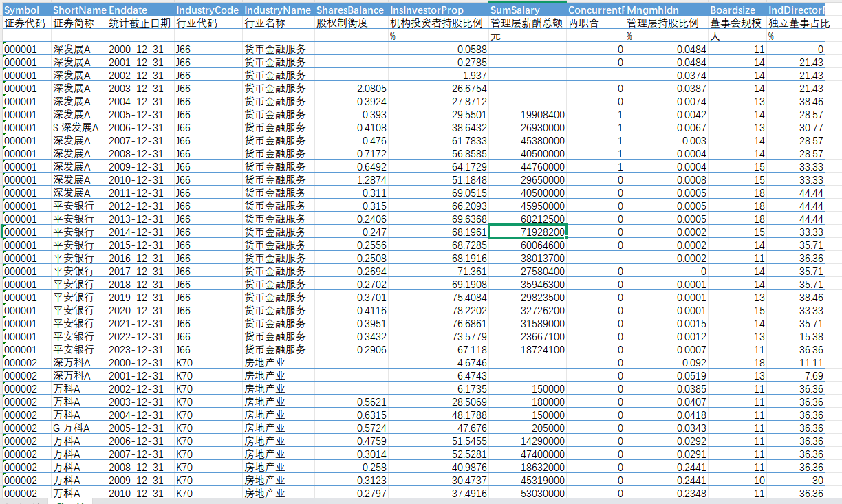Click the InsInvestorProp header cell

(438, 10)
